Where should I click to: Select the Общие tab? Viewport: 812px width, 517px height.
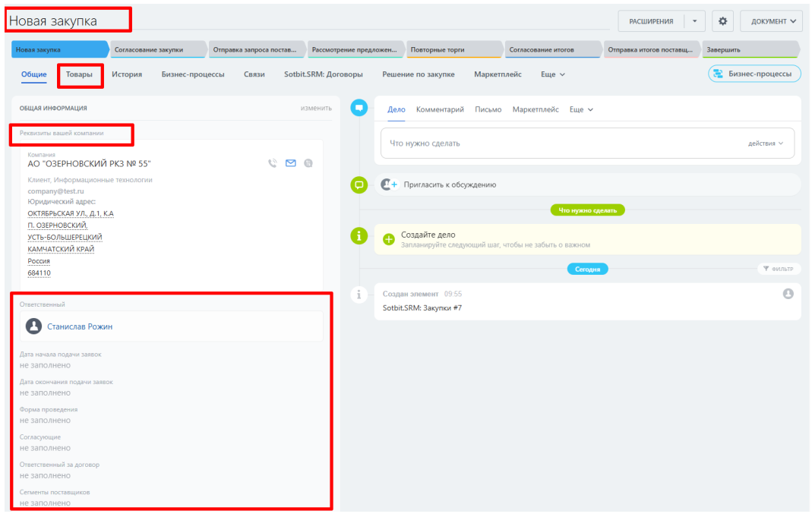(x=33, y=74)
